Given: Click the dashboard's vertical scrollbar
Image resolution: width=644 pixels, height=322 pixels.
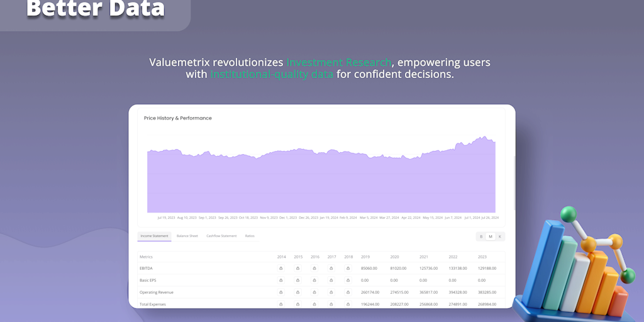Looking at the screenshot, I should (x=514, y=183).
